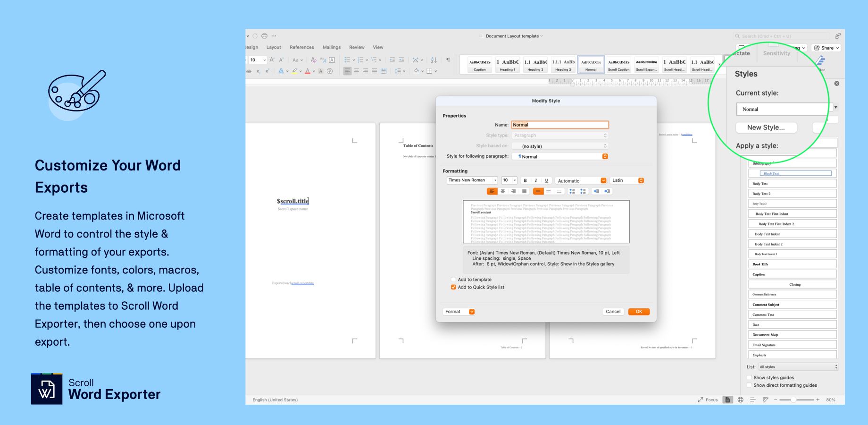Image resolution: width=868 pixels, height=425 pixels.
Task: Click Cancel in Modify Style dialog
Action: pos(613,312)
